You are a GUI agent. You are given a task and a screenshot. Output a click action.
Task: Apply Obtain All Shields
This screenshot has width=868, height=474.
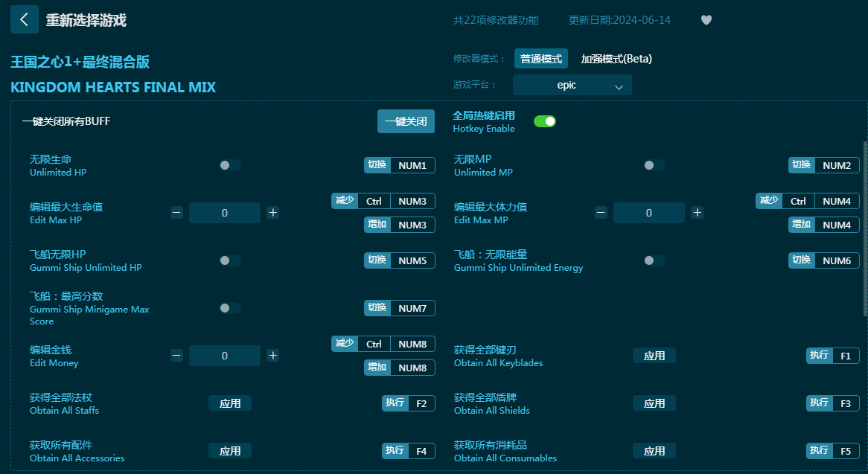coord(654,403)
